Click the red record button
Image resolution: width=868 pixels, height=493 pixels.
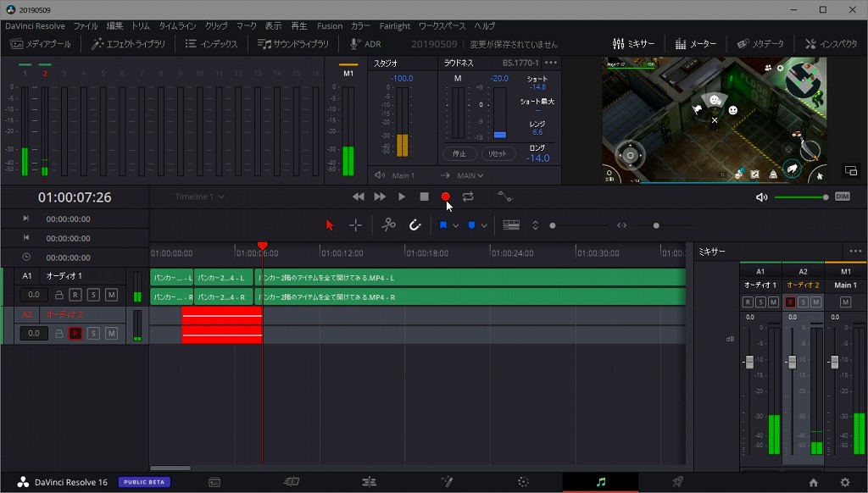tap(445, 197)
